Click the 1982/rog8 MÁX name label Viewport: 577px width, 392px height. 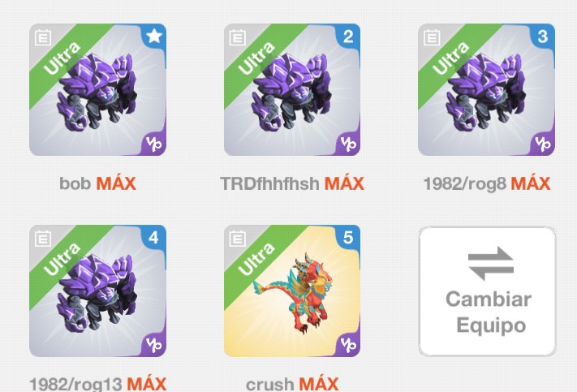487,183
